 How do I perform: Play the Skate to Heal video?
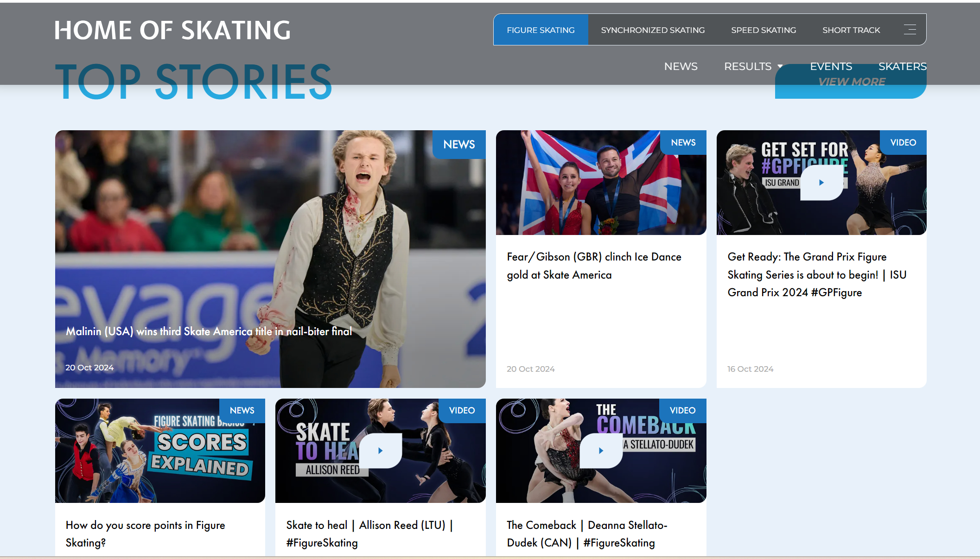pyautogui.click(x=380, y=451)
